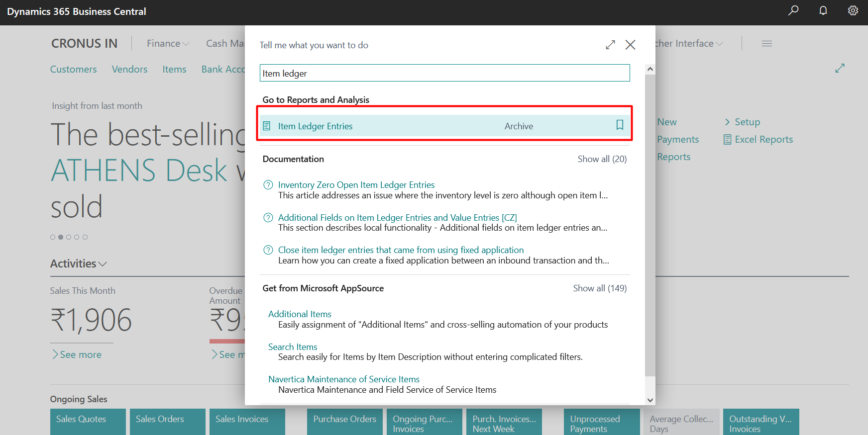Click help icon beside Close item ledger article
Image resolution: width=868 pixels, height=435 pixels.
click(268, 250)
